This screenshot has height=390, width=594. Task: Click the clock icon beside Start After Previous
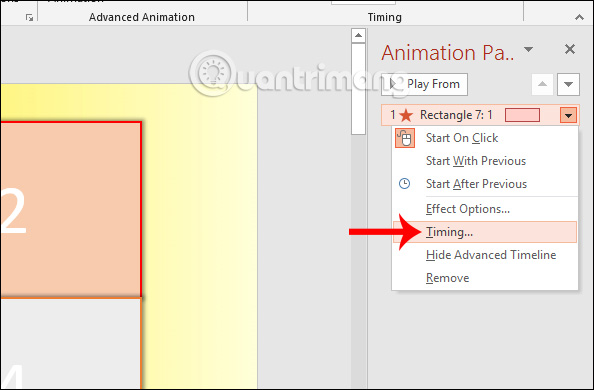coord(405,184)
